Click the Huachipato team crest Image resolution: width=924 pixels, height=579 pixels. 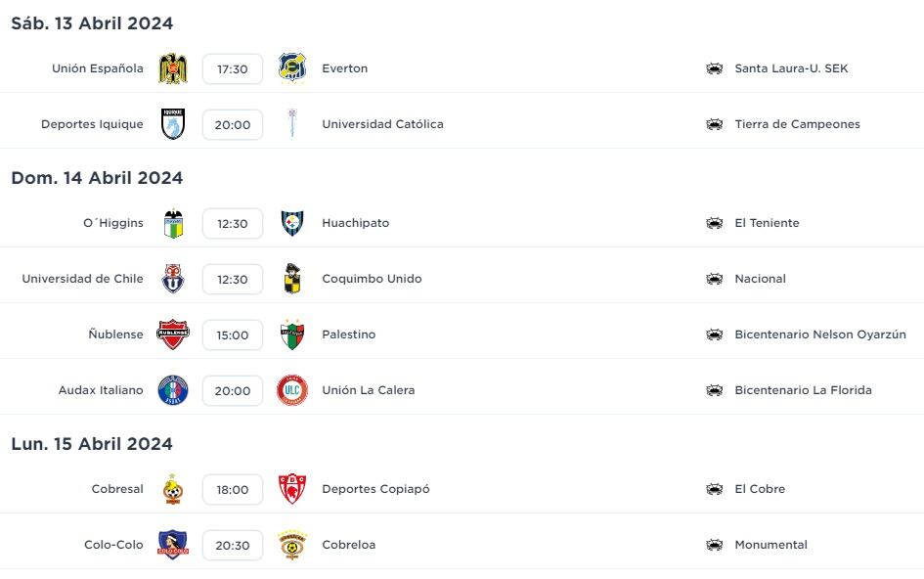[292, 223]
